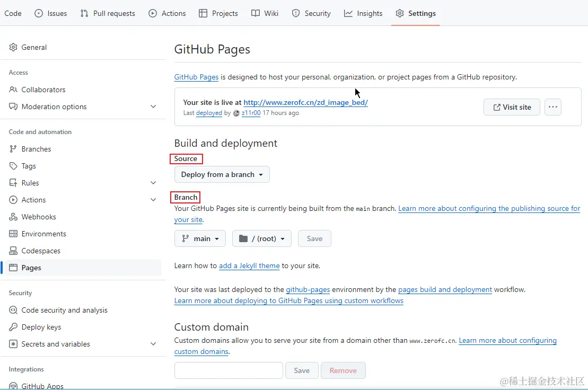
Task: Click the Branches git-branch icon in sidebar
Action: 13,149
